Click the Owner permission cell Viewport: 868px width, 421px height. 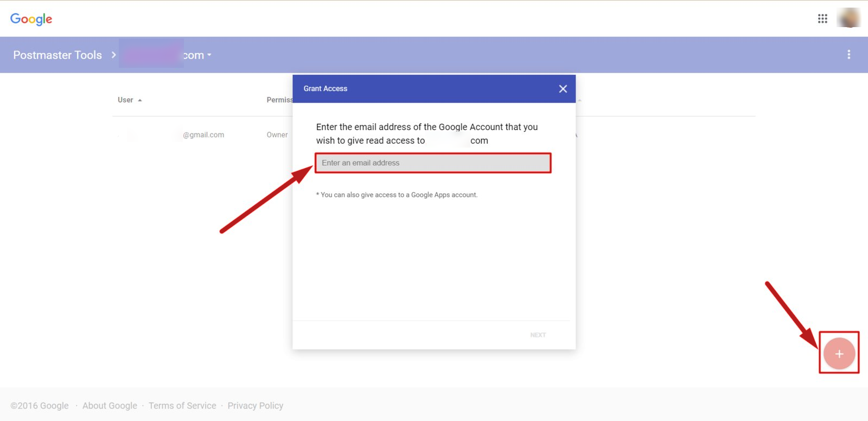[277, 135]
